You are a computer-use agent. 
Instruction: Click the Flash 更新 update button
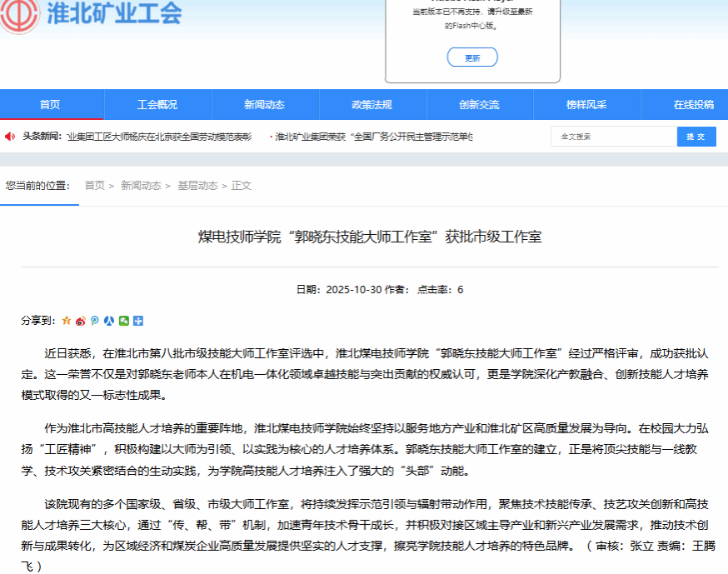[x=472, y=57]
